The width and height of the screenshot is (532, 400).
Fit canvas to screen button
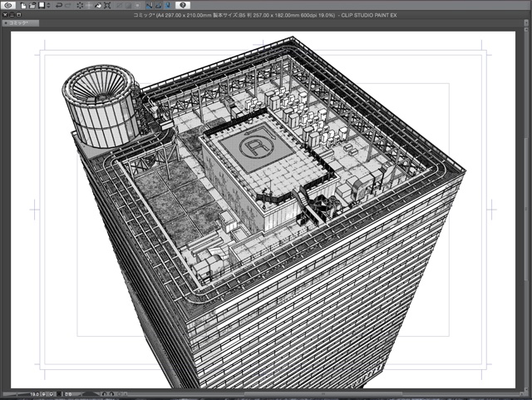[59, 394]
